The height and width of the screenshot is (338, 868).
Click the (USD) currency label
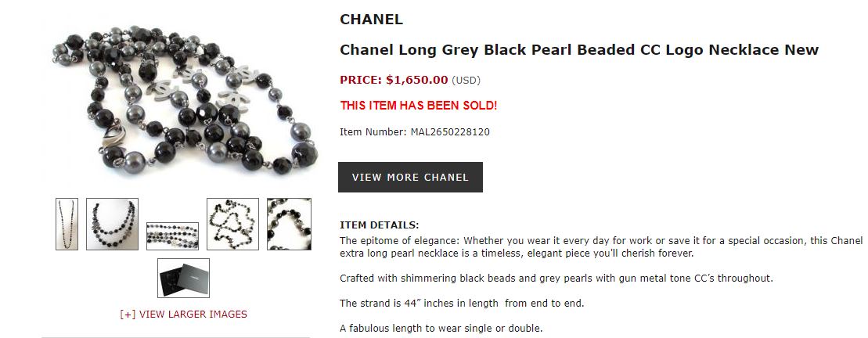coord(466,80)
